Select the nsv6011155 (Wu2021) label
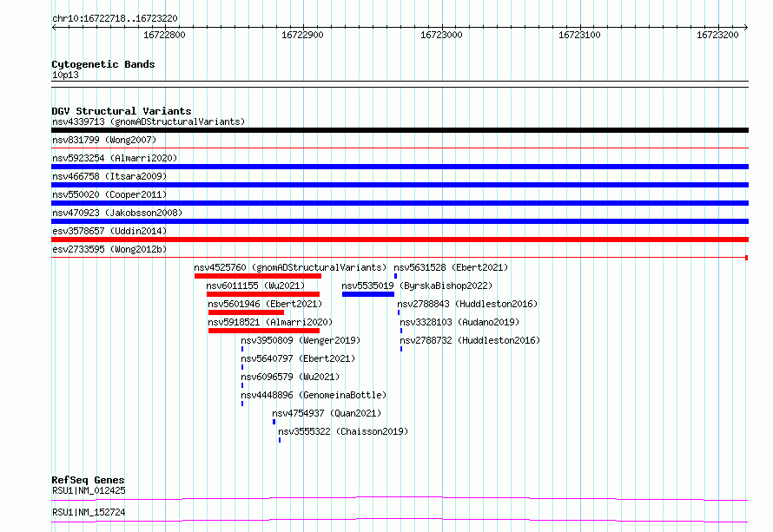Viewport: 773px width, 532px height. tap(255, 286)
